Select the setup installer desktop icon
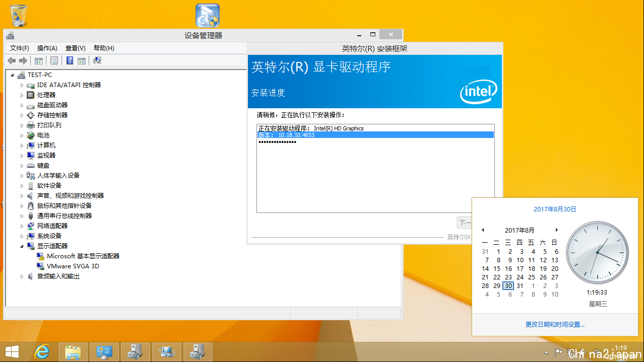644x362 pixels. coord(207,16)
